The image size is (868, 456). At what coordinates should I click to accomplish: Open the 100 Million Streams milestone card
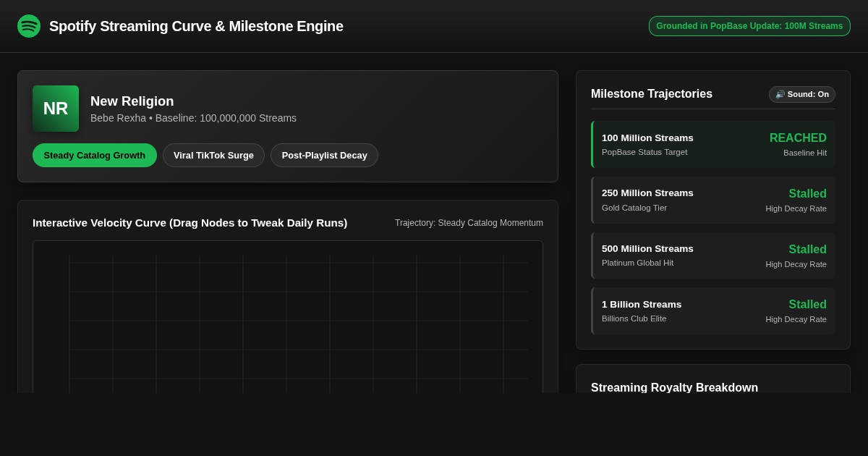coord(713,144)
